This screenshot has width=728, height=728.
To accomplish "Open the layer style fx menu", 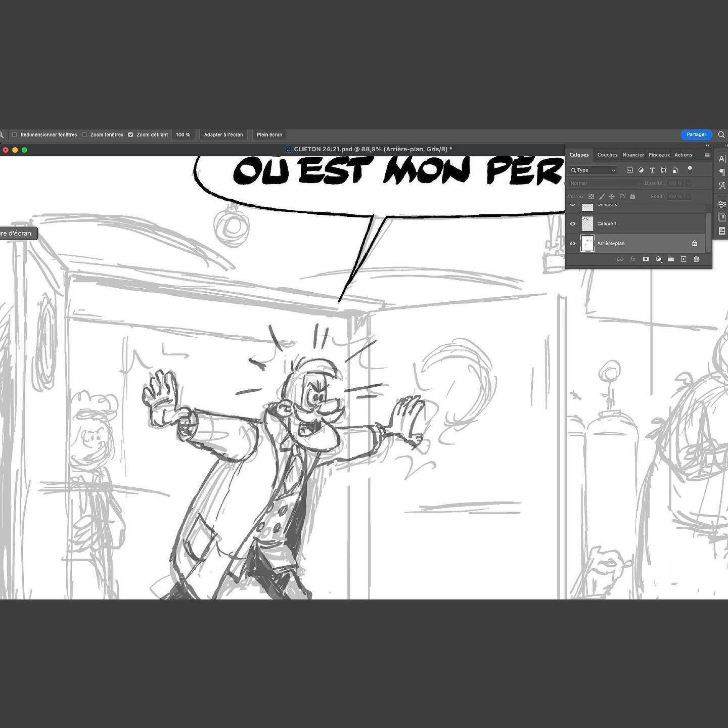I will tap(632, 259).
